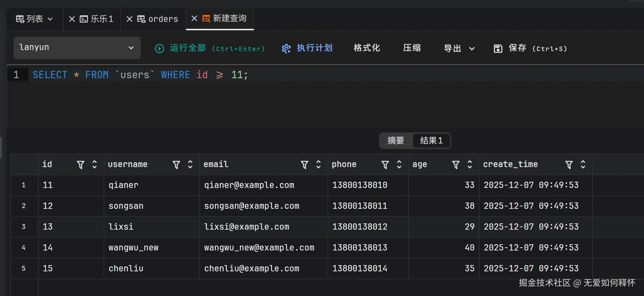
Task: Select username cell qianer
Action: (x=152, y=185)
